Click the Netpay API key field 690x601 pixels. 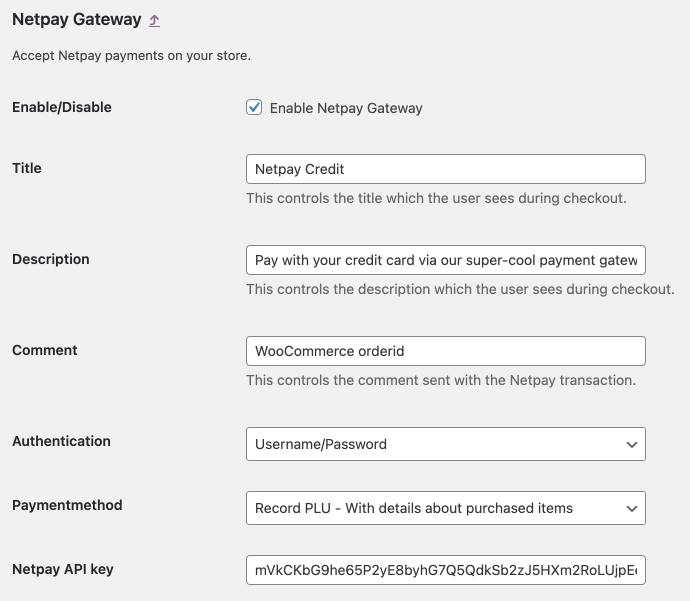pos(446,570)
